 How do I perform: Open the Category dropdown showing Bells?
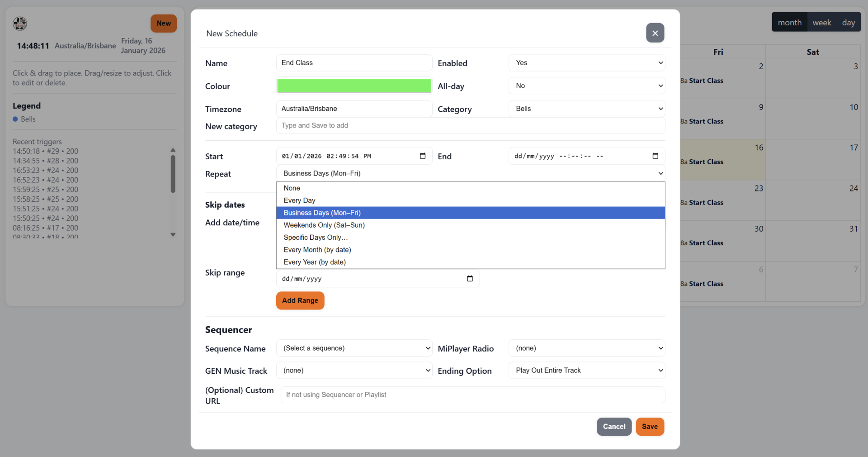(x=586, y=109)
